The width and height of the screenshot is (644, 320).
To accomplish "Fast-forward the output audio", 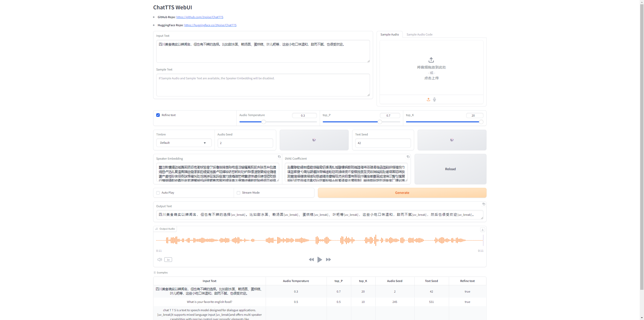I will 328,260.
